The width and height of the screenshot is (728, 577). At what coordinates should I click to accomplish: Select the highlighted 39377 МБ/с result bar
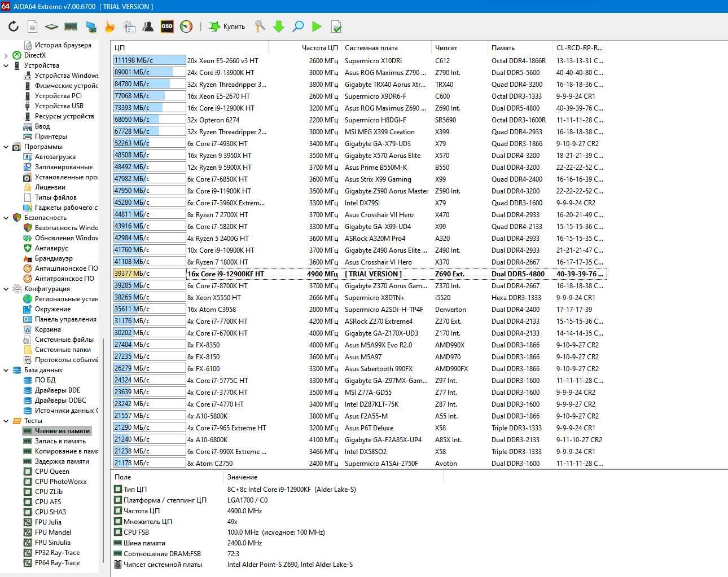pyautogui.click(x=150, y=274)
